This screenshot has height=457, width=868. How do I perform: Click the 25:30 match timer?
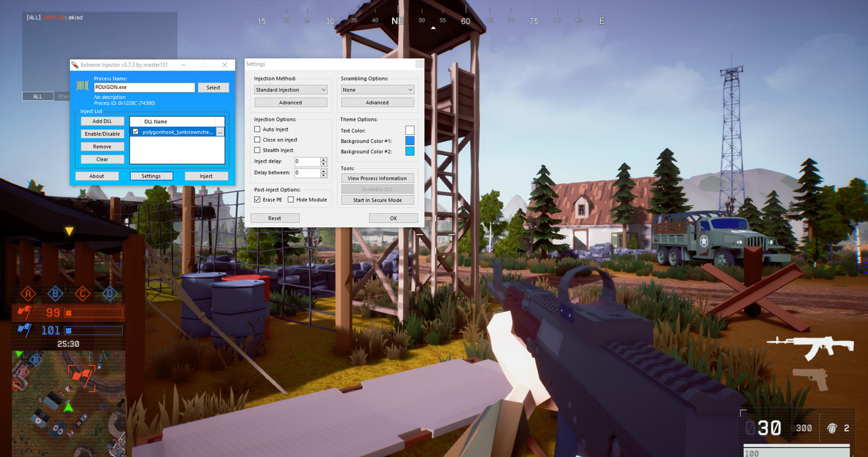(x=68, y=344)
